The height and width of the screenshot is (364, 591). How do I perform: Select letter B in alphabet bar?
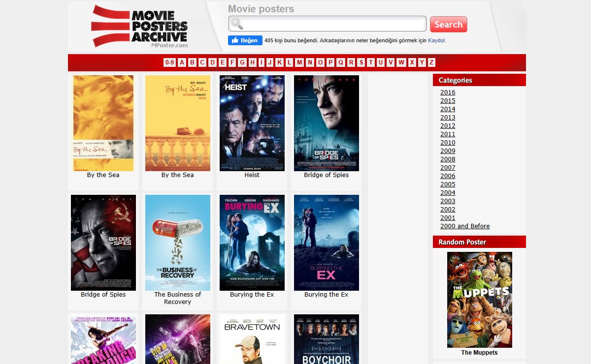[192, 62]
